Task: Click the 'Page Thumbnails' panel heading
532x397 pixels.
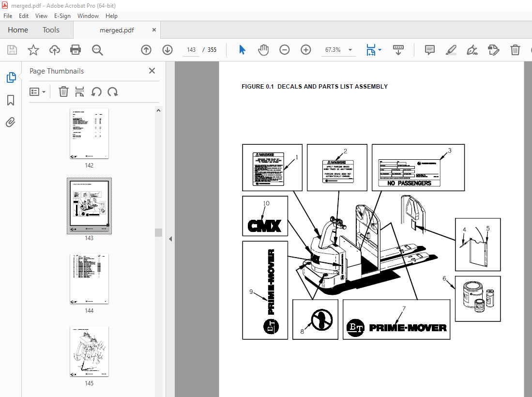Action: coord(57,71)
